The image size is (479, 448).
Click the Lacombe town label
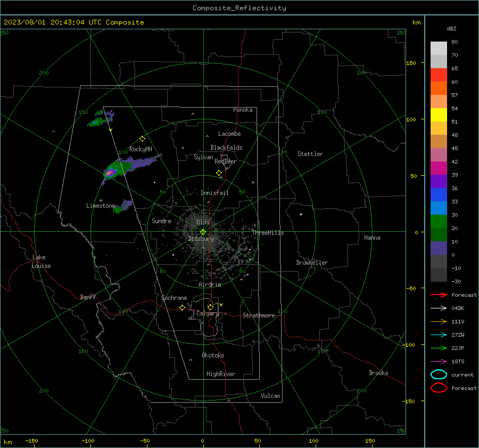pyautogui.click(x=229, y=134)
